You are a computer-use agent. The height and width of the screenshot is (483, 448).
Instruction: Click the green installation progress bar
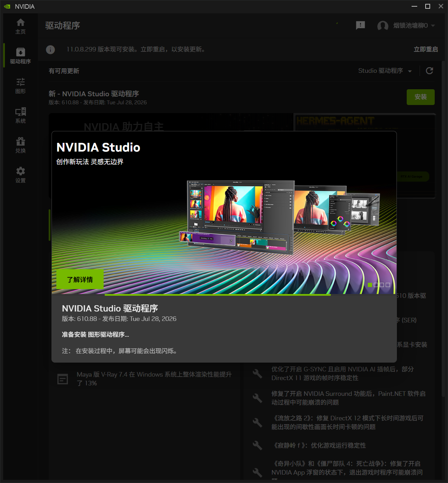click(218, 295)
